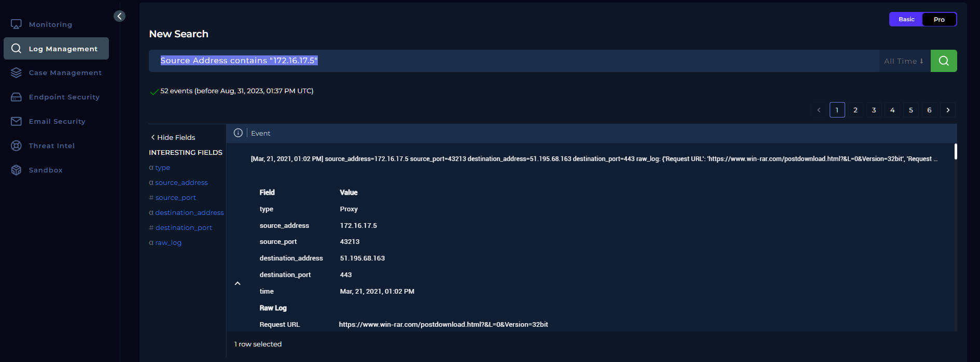Click the Monitoring screen icon in sidebar
The width and height of the screenshot is (980, 362).
tap(16, 24)
